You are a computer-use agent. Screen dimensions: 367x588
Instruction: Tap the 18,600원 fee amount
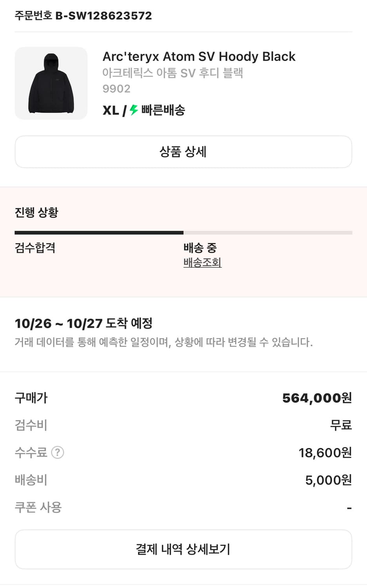[x=325, y=453]
